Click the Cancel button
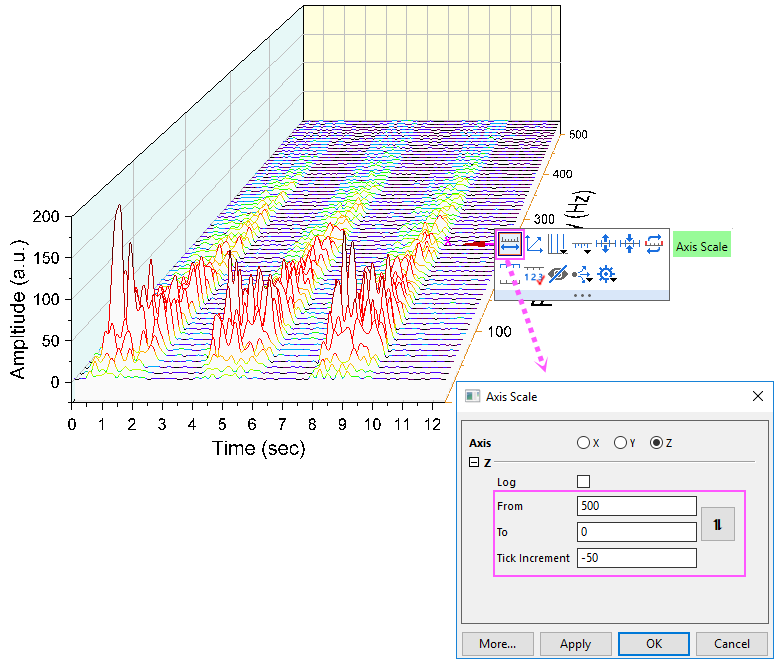775x660 pixels. [732, 644]
